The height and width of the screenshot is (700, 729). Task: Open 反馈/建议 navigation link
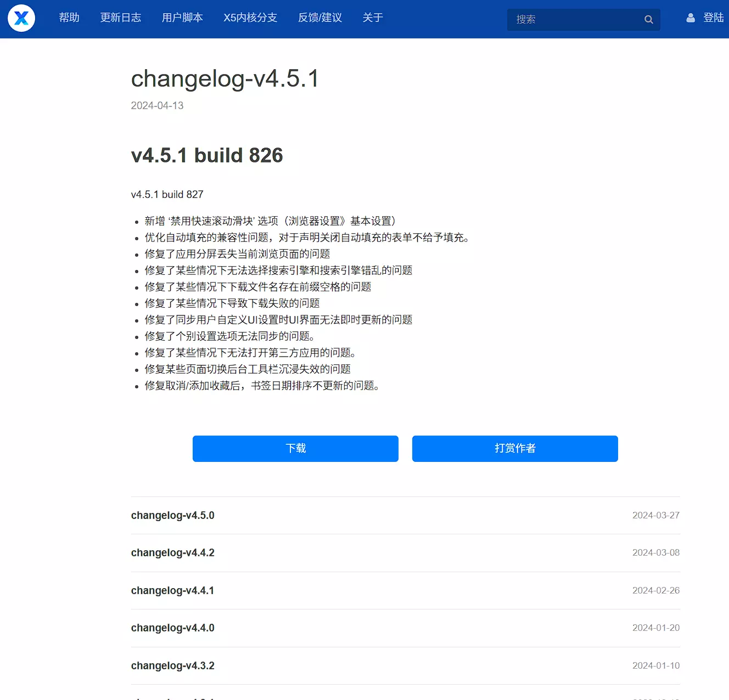[320, 18]
